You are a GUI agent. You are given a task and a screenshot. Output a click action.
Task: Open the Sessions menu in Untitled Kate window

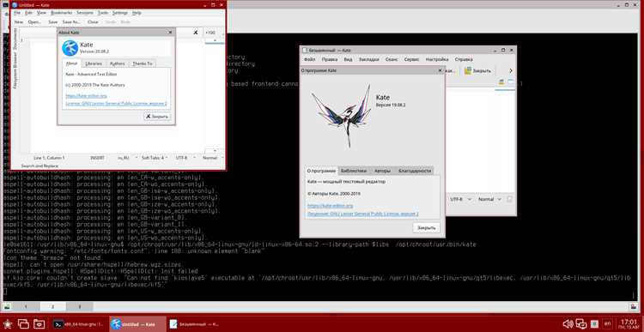[x=85, y=13]
